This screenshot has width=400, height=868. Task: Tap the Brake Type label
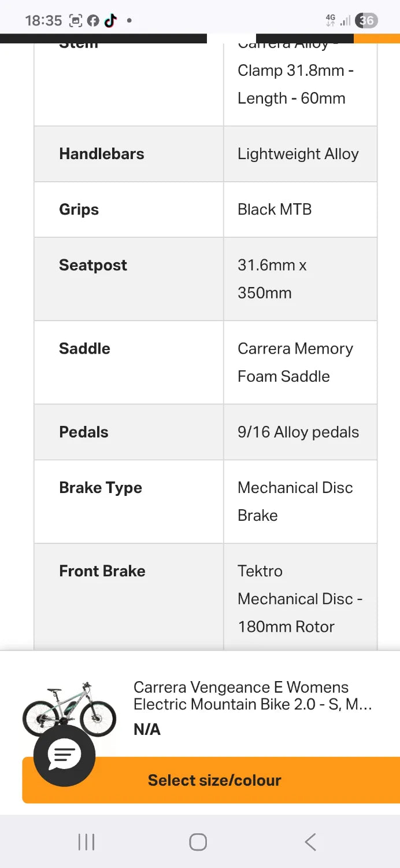(101, 488)
